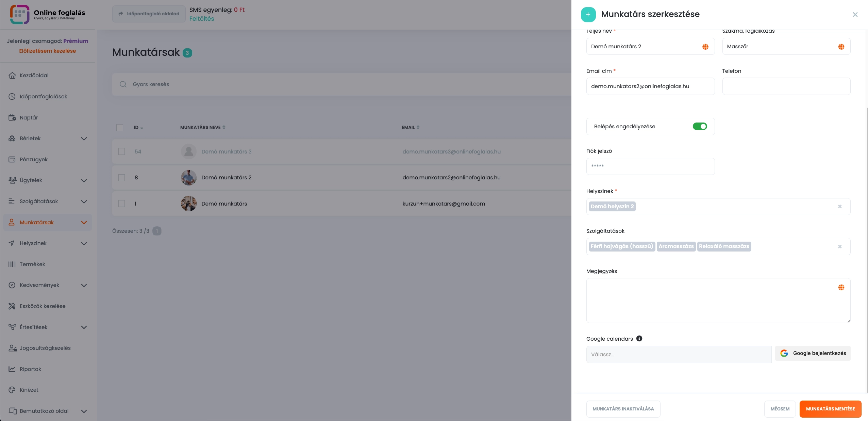Click the teal plus icon beside the panel title
Screen dimensions: 868x421
pos(588,14)
